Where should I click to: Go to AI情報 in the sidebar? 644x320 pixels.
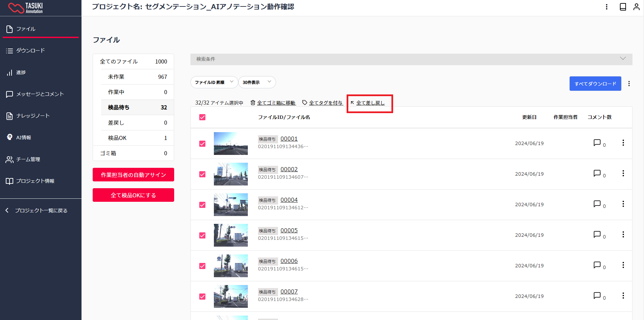41,138
